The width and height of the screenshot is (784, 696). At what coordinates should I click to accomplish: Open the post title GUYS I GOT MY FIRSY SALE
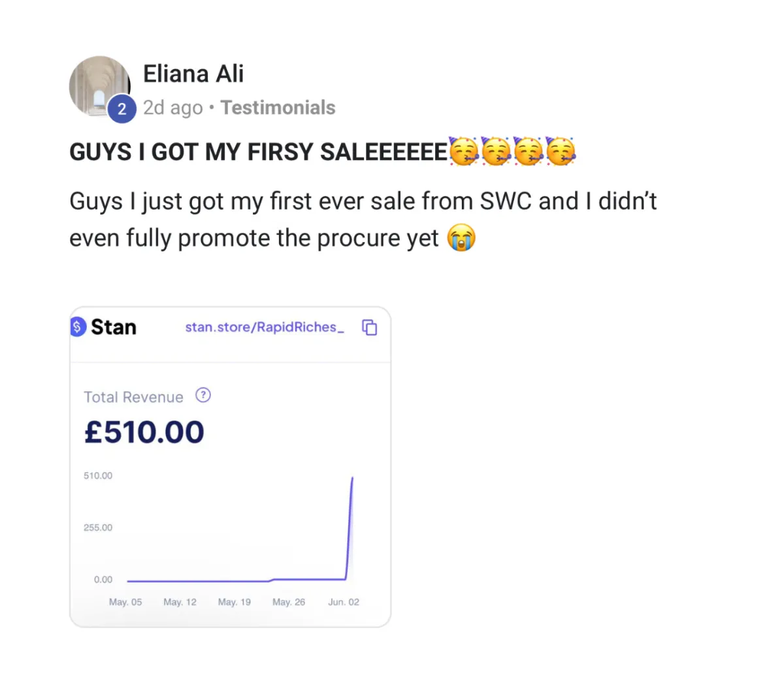[259, 151]
